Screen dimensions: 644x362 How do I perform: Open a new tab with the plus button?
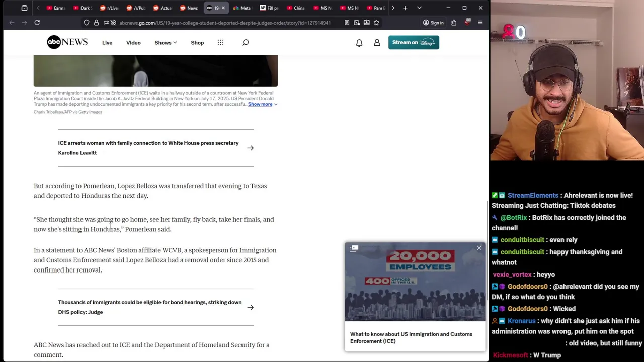point(405,8)
